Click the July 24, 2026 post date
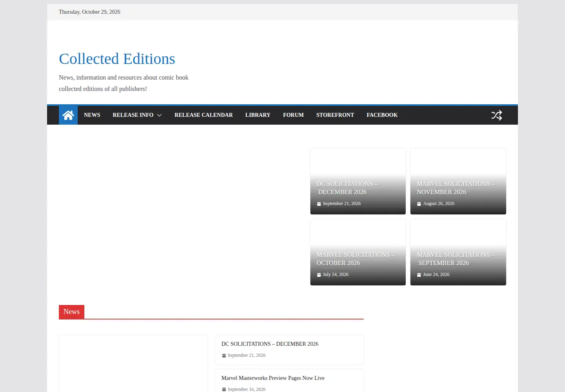This screenshot has width=565, height=392. [x=335, y=275]
